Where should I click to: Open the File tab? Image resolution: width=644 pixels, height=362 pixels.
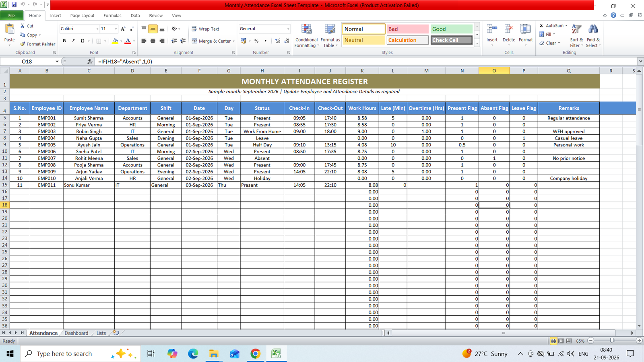pos(12,16)
